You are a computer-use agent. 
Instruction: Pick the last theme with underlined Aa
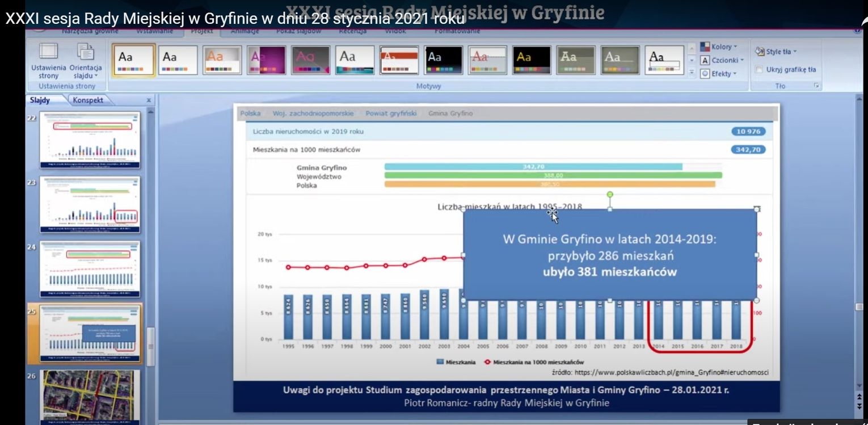(x=664, y=60)
